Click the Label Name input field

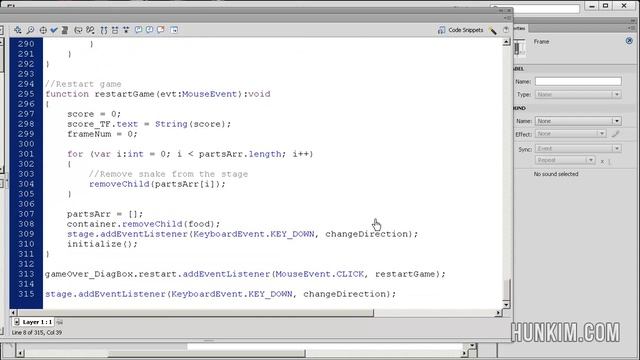578,81
